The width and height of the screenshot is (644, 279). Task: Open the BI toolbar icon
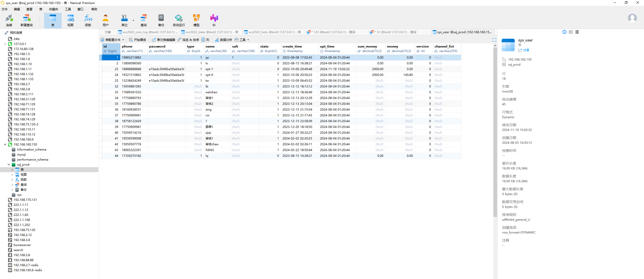click(x=214, y=20)
